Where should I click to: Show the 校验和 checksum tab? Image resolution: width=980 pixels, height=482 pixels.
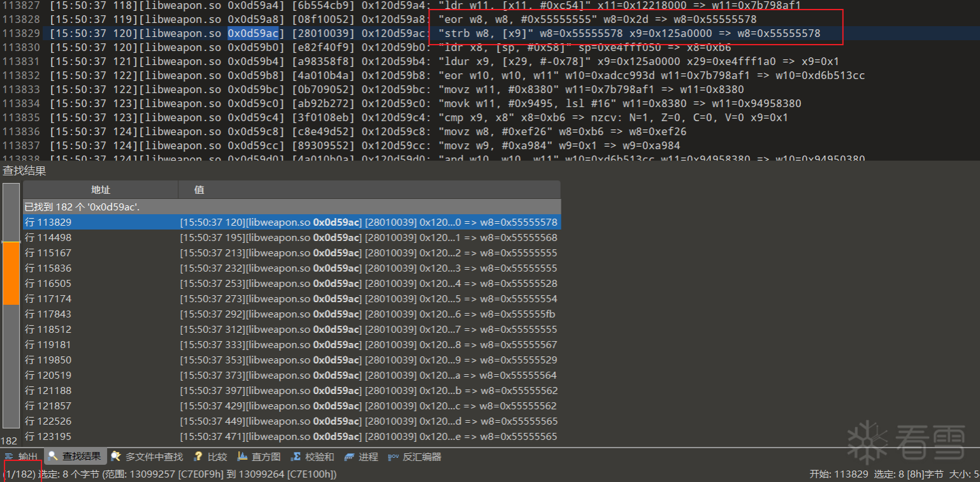[x=312, y=456]
